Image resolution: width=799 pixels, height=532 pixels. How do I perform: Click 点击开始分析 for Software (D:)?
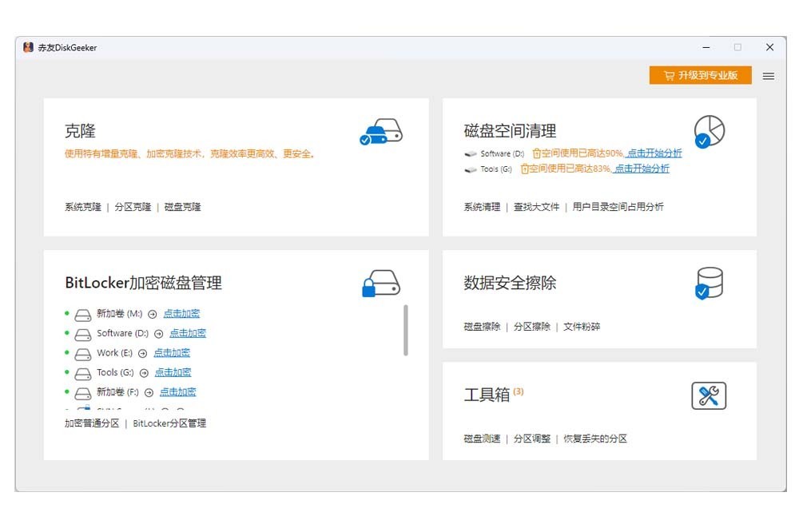click(x=654, y=153)
